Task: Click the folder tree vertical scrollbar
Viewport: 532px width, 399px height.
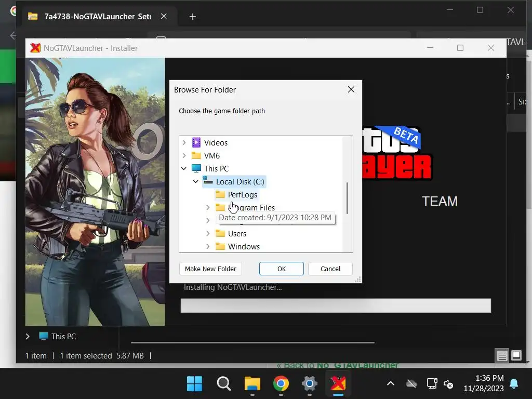Action: coord(347,198)
